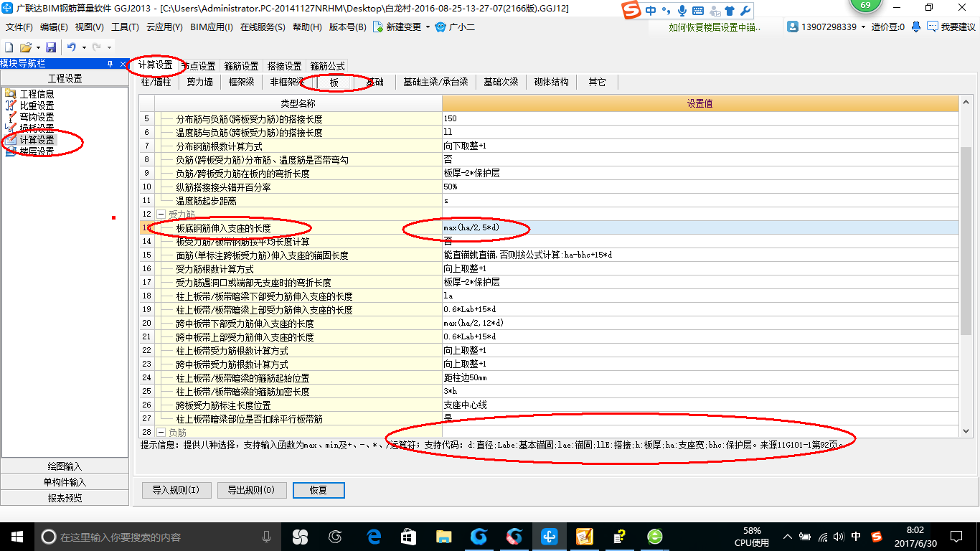This screenshot has width=980, height=551.
Task: Click the 支座中心线 value in row 26
Action: [700, 405]
